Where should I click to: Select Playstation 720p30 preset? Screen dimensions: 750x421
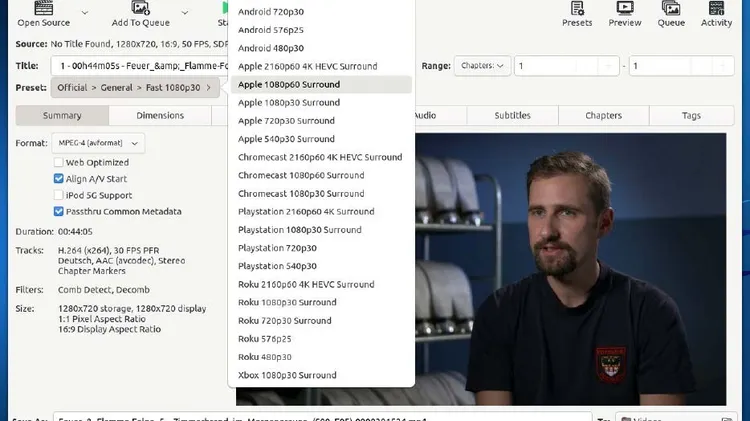[321, 248]
